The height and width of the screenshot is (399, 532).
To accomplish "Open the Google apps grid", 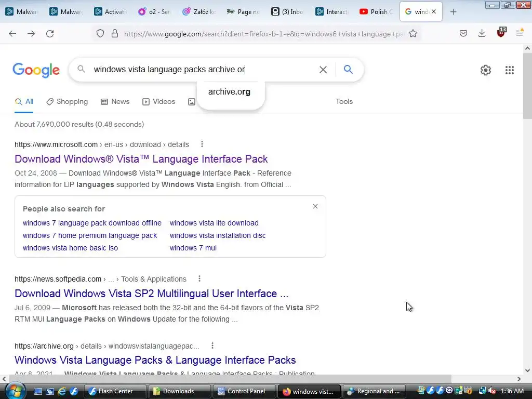I will click(510, 70).
